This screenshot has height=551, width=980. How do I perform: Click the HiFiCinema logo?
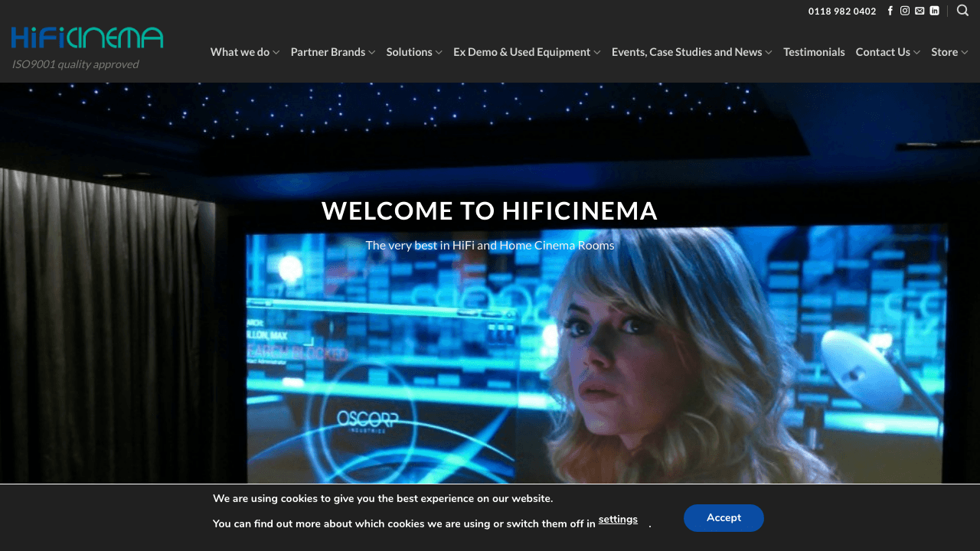tap(87, 37)
